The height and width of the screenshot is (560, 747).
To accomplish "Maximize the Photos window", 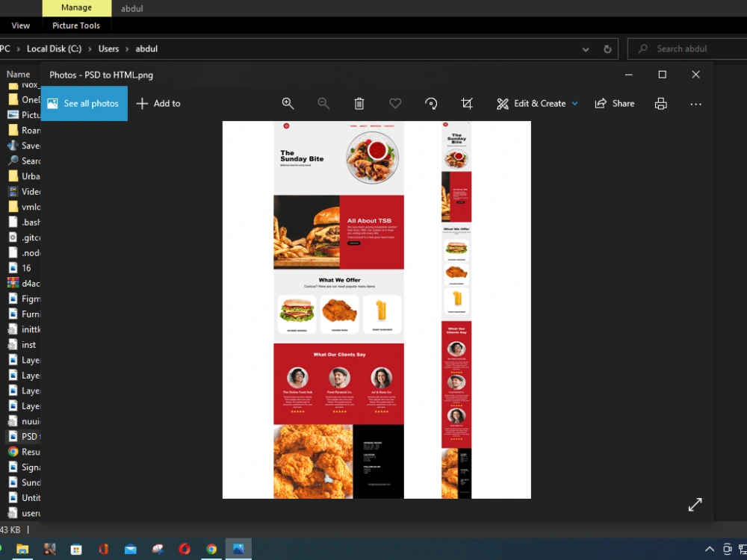I will tap(662, 74).
